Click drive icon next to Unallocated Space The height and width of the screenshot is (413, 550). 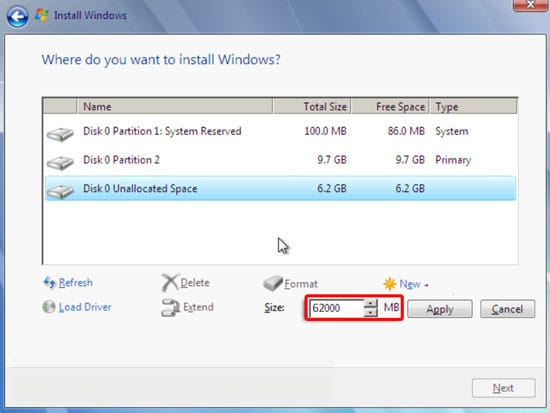[60, 192]
